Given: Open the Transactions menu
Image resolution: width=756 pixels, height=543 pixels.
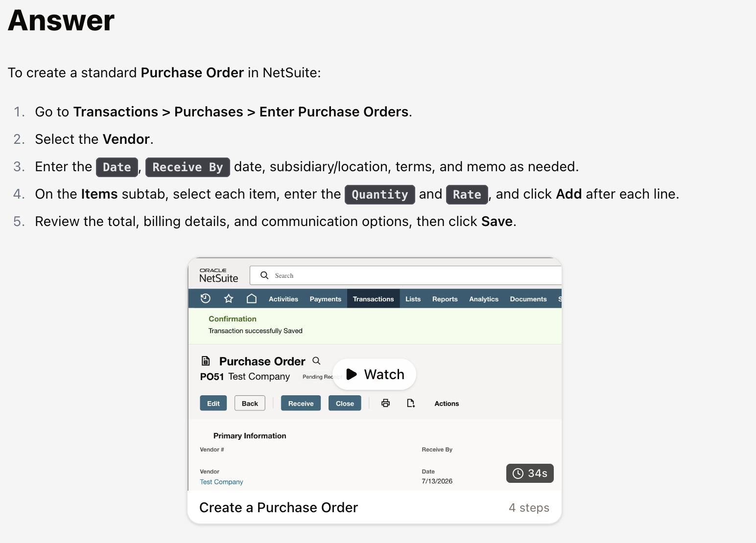Looking at the screenshot, I should [374, 299].
